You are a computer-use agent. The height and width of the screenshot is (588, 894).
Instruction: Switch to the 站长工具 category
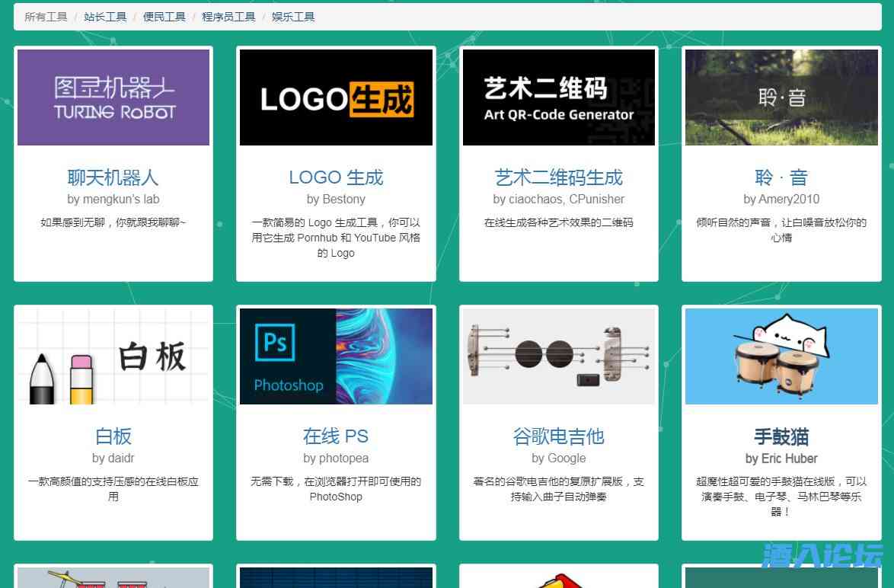pyautogui.click(x=105, y=17)
